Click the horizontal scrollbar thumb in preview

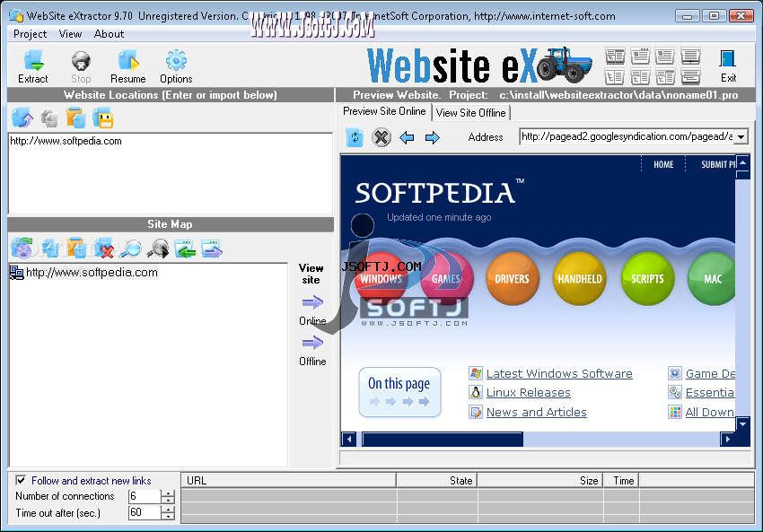click(x=443, y=439)
